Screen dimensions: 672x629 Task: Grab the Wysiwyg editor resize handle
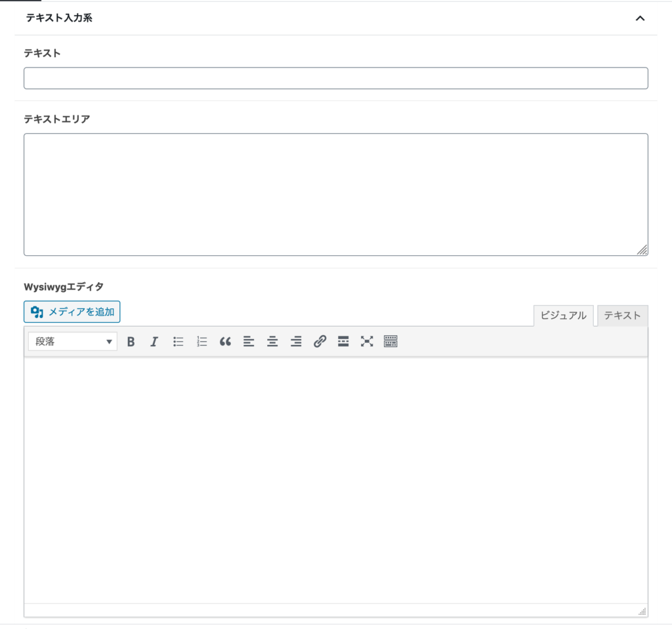tap(642, 611)
